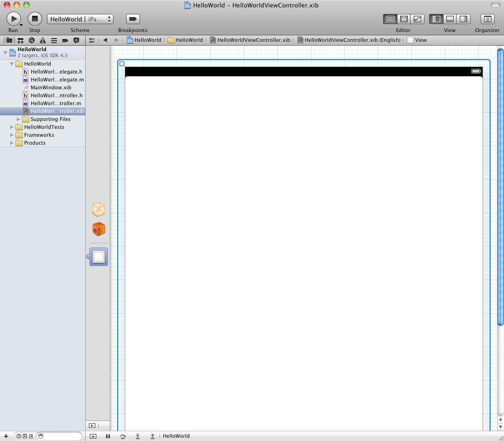504x441 pixels.
Task: Click the navigator filter search field
Action: pos(59,436)
